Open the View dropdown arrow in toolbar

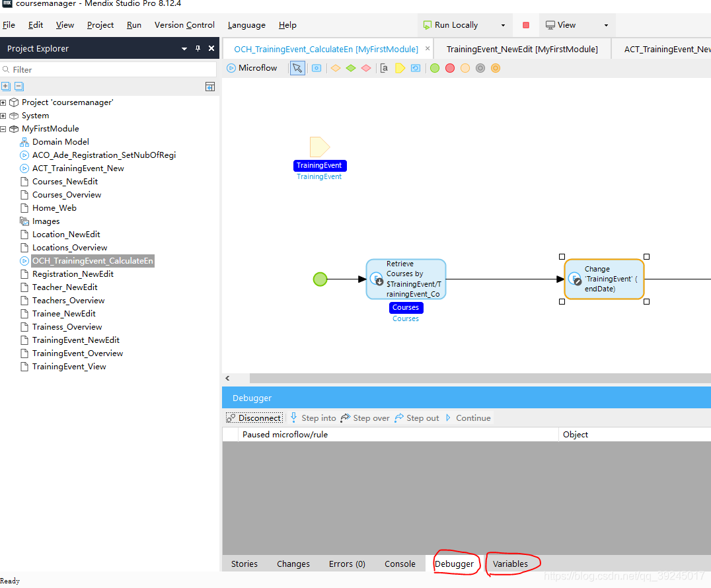pyautogui.click(x=606, y=25)
